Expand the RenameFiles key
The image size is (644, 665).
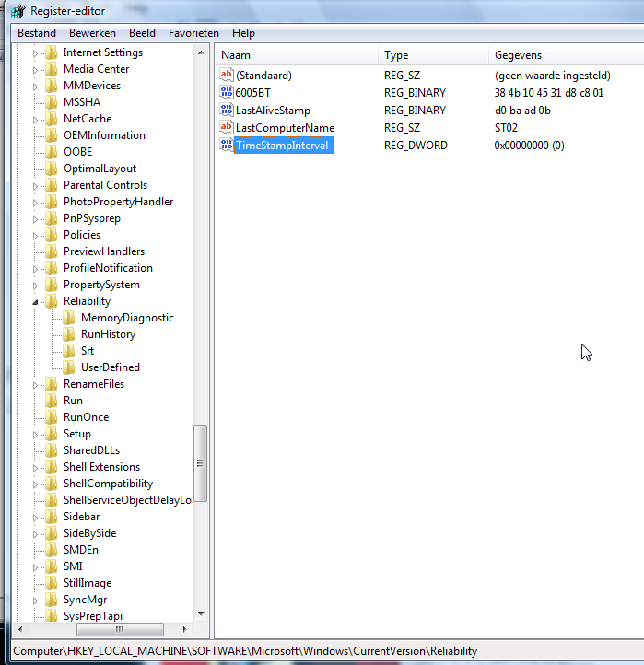36,385
